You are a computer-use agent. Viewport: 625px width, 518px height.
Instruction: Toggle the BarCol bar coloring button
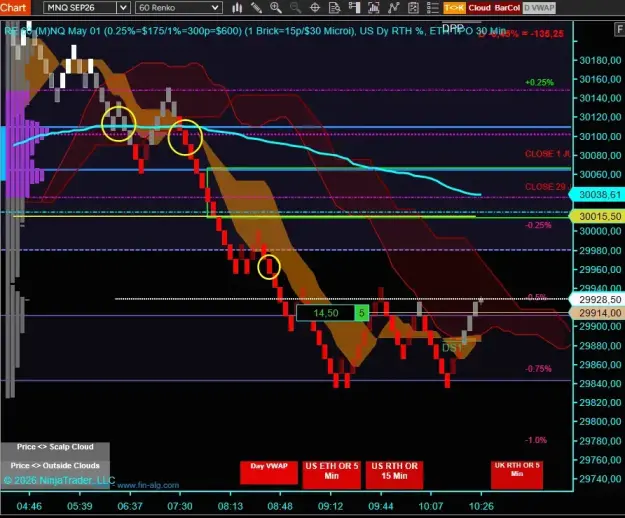[x=507, y=8]
